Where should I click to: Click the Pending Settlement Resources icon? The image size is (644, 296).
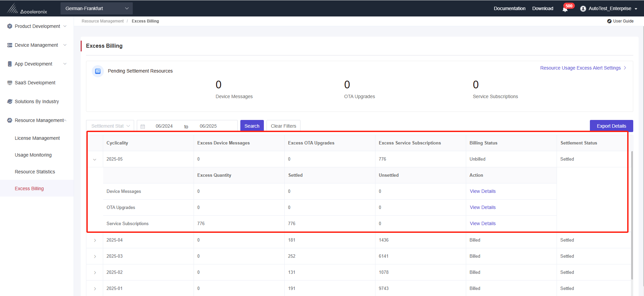coord(98,71)
